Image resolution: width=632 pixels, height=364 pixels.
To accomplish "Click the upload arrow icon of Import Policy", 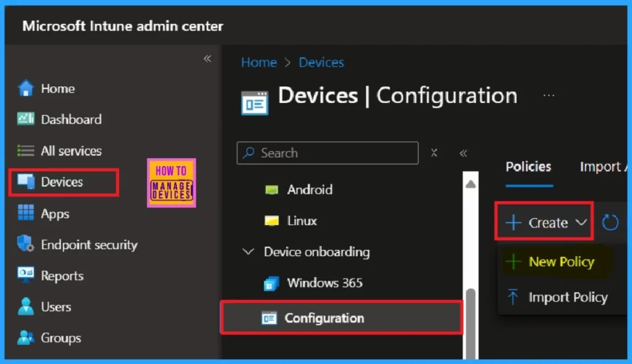I will click(x=513, y=297).
